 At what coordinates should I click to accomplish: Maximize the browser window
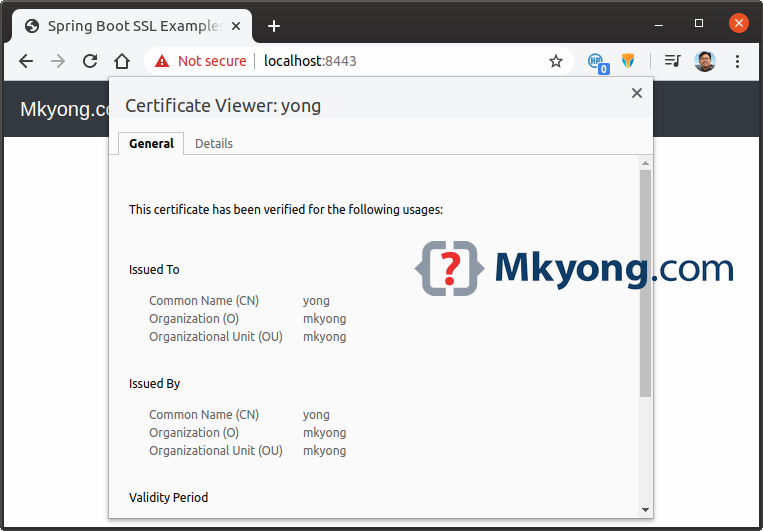[699, 23]
